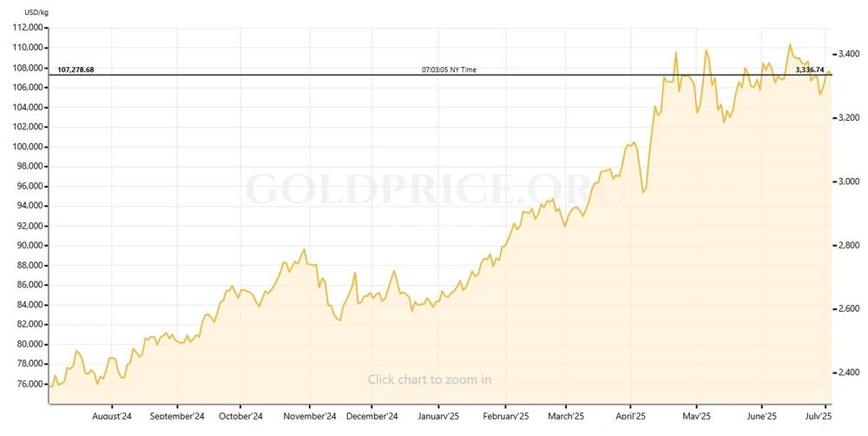868x436 pixels.
Task: Select the August'24 x-axis label
Action: pos(112,416)
